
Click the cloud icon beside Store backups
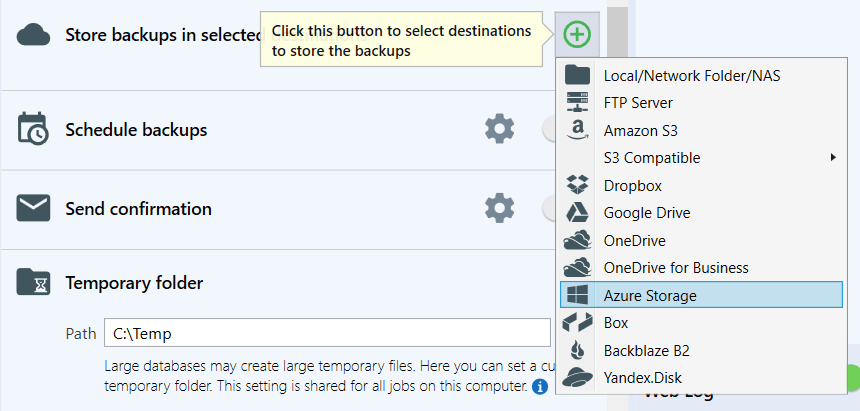point(33,36)
